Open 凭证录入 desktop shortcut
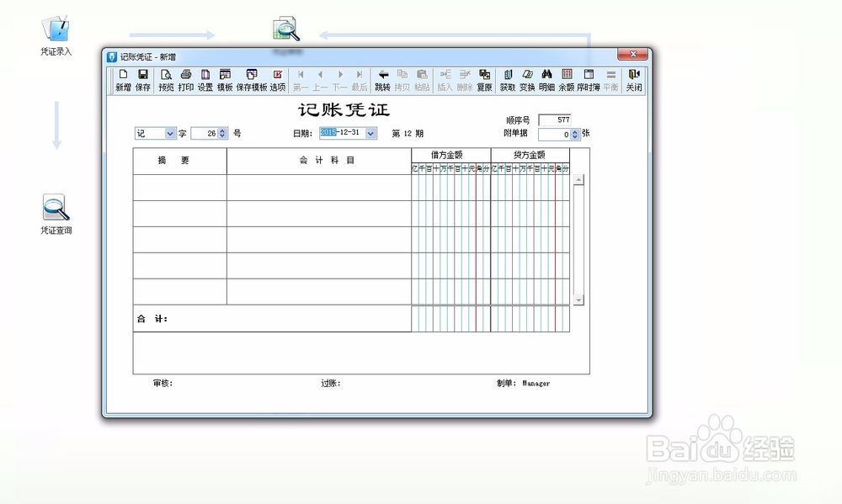842x504 pixels. 56,35
